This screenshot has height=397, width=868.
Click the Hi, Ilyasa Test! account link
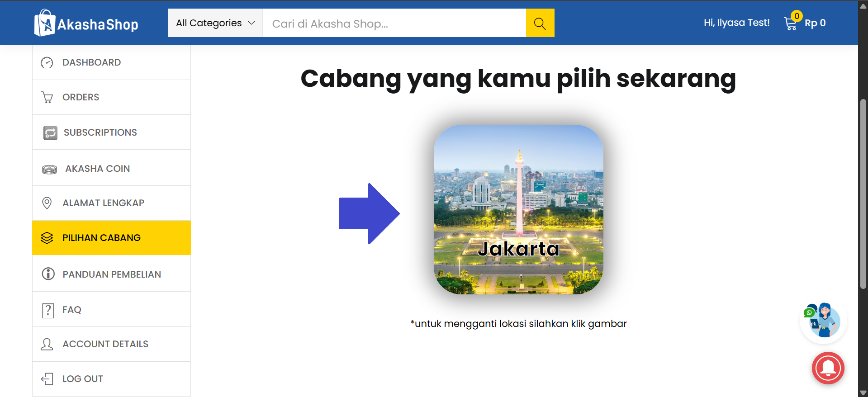tap(736, 23)
